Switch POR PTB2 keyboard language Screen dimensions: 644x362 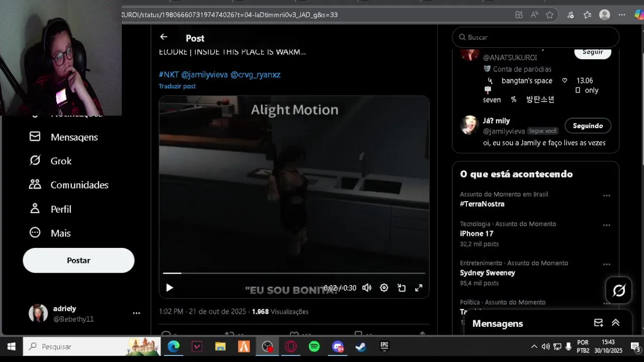point(583,346)
